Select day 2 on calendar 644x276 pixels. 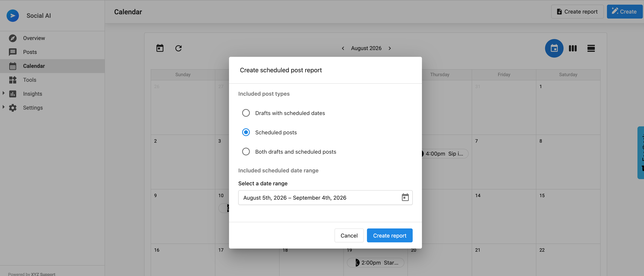pyautogui.click(x=183, y=162)
